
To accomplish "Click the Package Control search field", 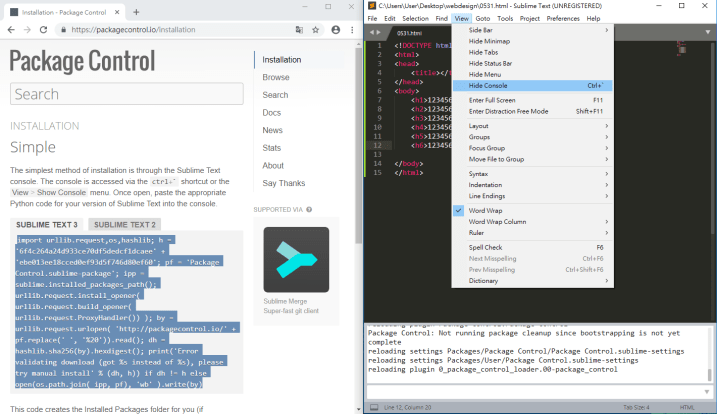I will 126,94.
